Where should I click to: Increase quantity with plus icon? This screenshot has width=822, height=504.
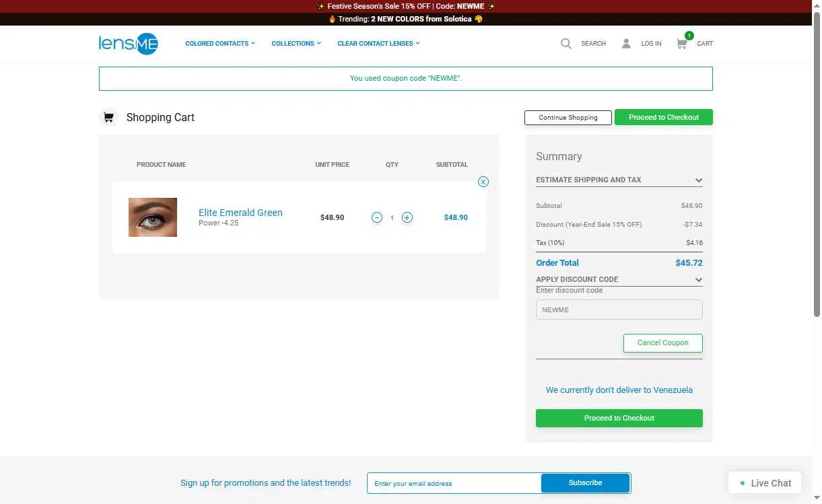pos(407,217)
